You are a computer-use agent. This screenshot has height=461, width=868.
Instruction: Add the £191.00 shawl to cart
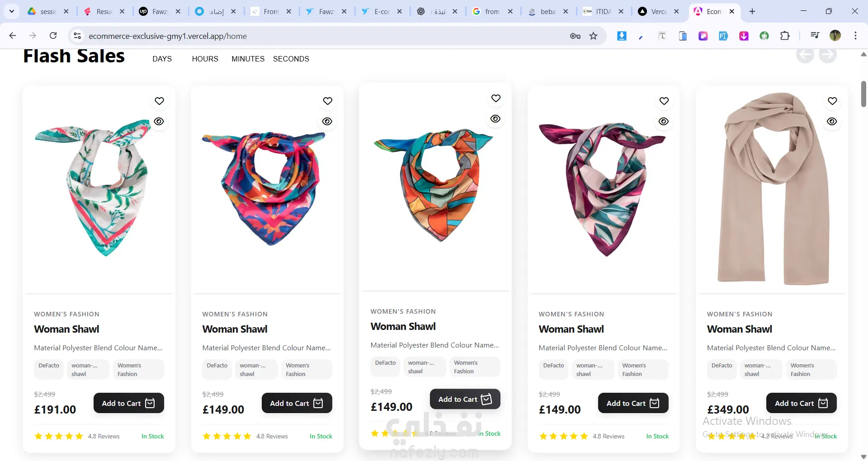[x=128, y=403]
